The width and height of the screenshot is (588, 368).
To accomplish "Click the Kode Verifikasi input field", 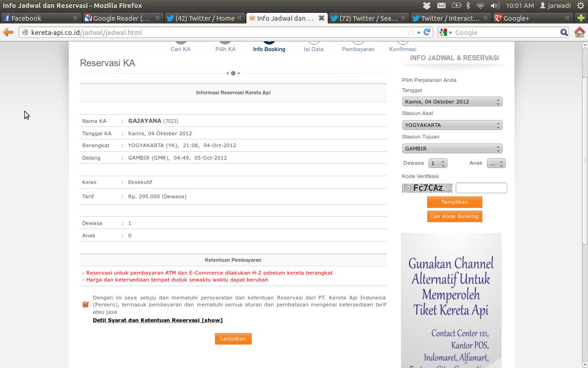I will tap(481, 188).
